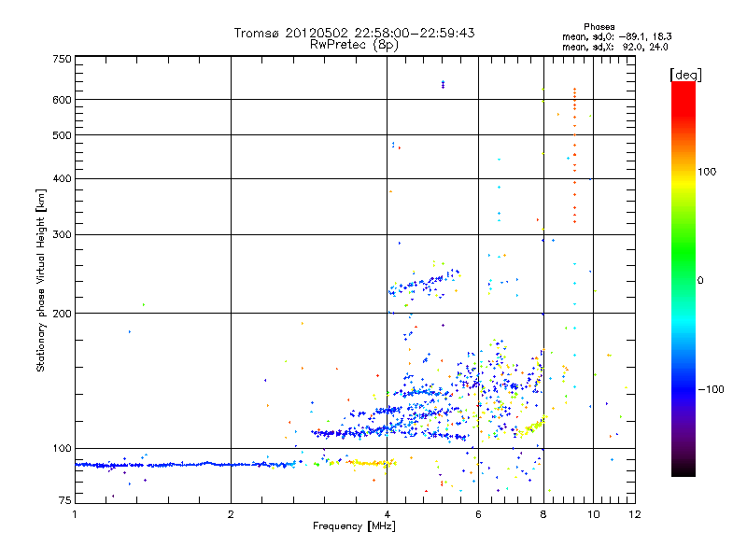This screenshot has width=747, height=560.
Task: Click the 'Phases' heading
Action: pos(599,27)
